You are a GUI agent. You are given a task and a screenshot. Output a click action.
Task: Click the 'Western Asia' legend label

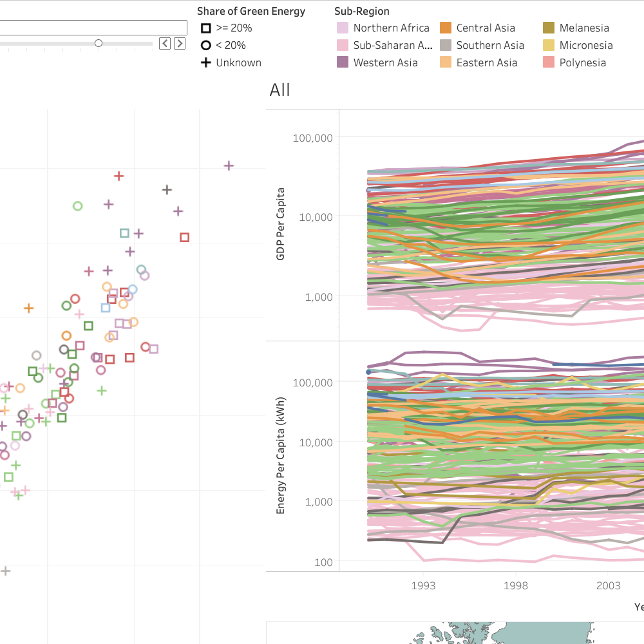click(x=386, y=62)
